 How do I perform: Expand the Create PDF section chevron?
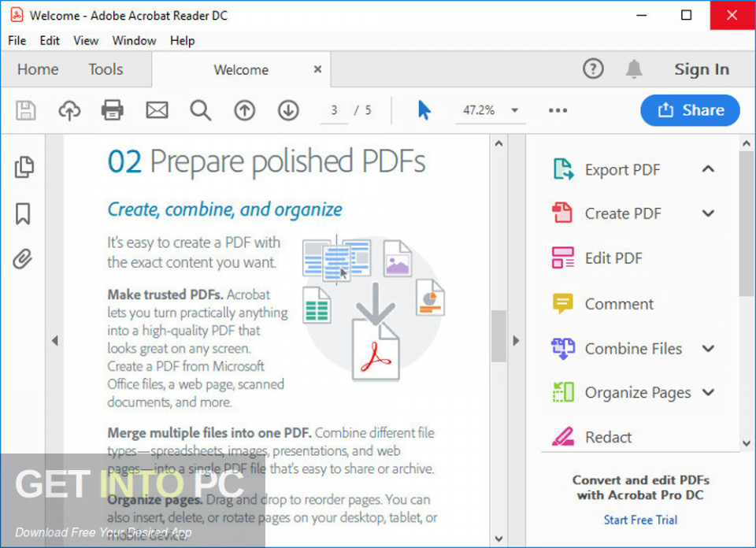708,213
